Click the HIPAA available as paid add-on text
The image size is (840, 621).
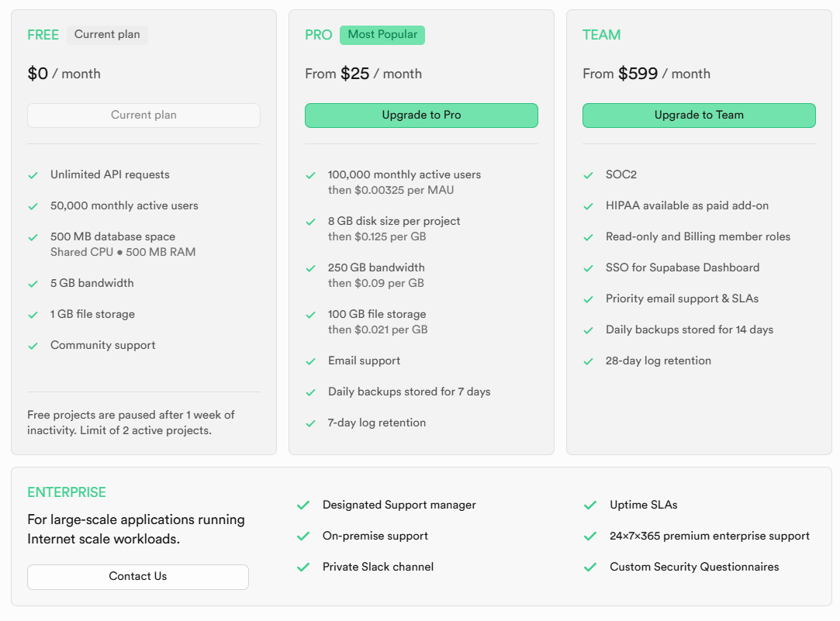(x=687, y=206)
